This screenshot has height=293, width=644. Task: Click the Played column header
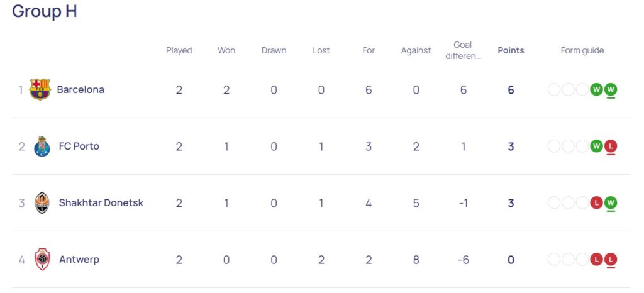point(179,50)
